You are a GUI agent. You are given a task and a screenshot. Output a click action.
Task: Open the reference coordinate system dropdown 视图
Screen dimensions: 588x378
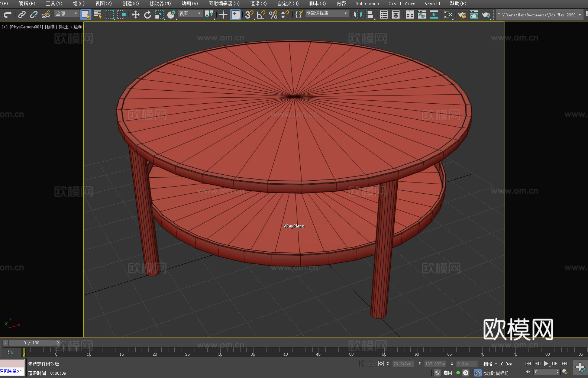(190, 14)
